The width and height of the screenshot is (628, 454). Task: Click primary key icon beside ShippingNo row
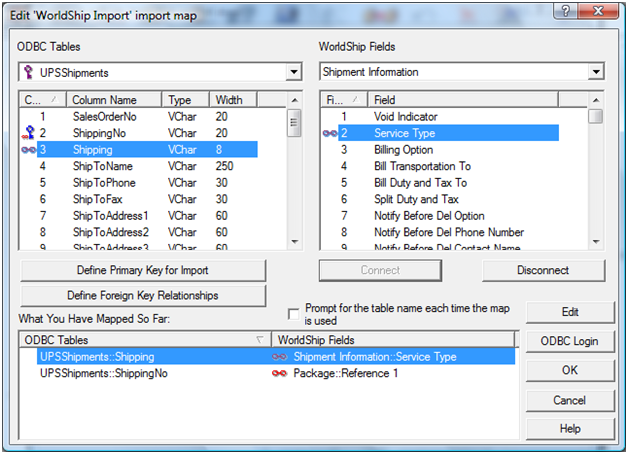tap(29, 133)
